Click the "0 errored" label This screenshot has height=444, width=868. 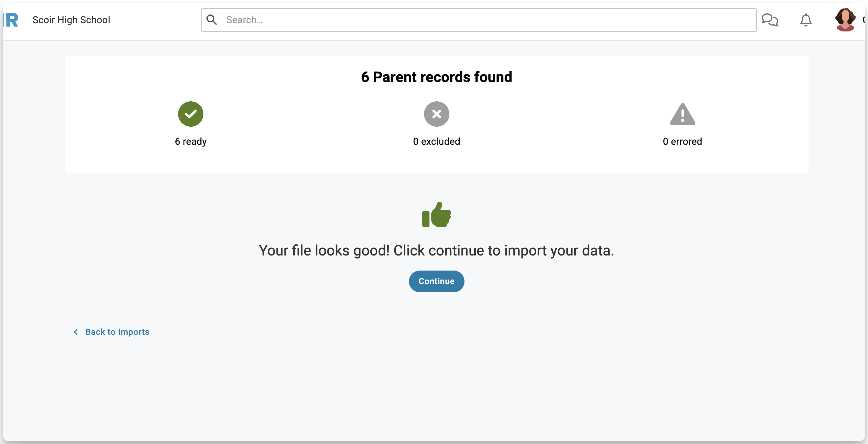pyautogui.click(x=682, y=141)
